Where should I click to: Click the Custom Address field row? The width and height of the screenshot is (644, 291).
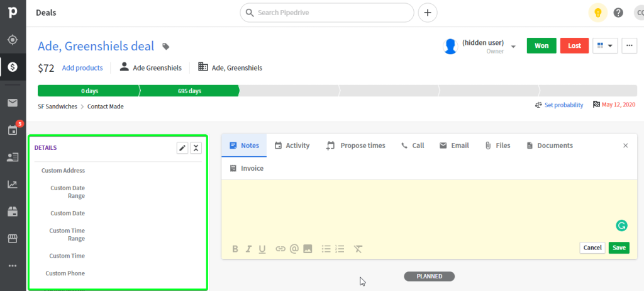click(x=118, y=171)
